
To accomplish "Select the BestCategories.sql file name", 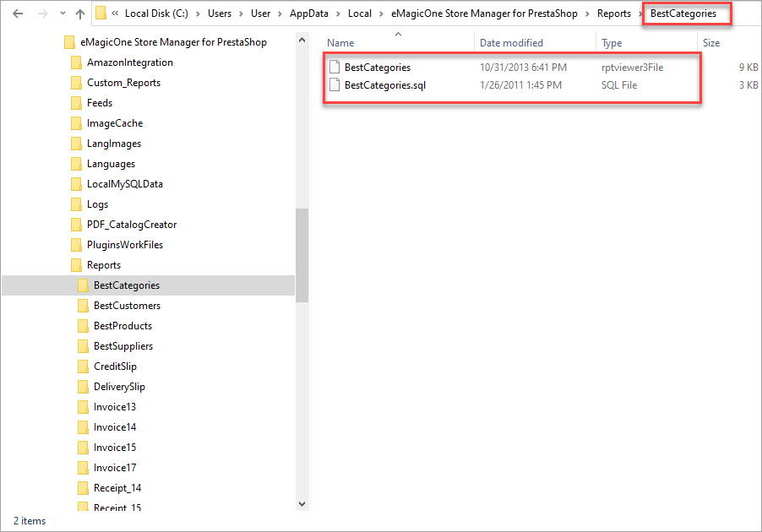I will (x=385, y=85).
